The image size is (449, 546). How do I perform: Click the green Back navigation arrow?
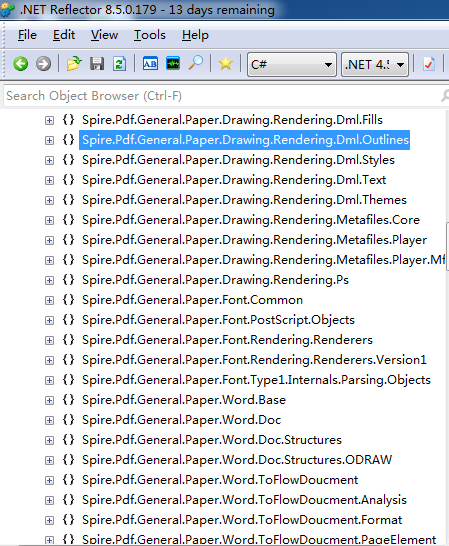coord(21,64)
